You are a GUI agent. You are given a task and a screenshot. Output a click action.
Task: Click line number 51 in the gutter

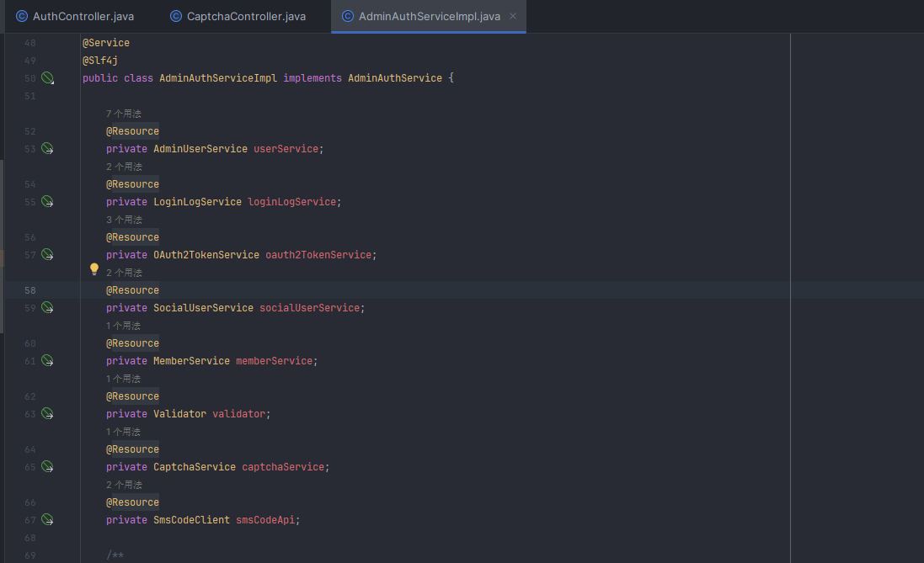click(30, 96)
